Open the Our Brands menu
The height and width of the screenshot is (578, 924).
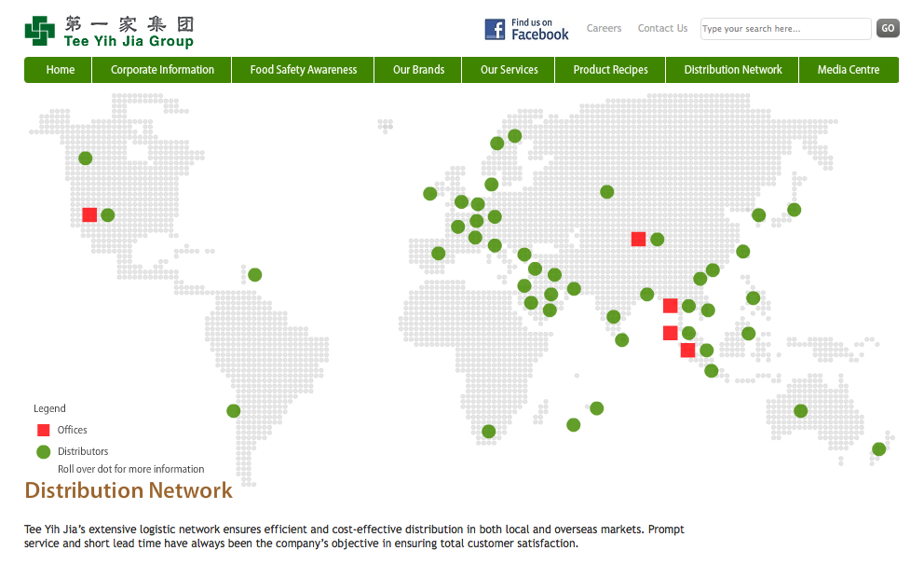click(418, 70)
